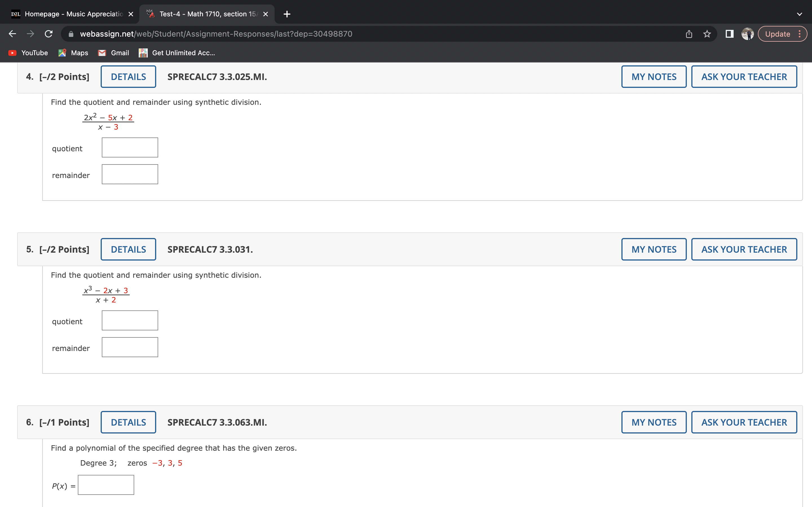812x507 pixels.
Task: Click the browser back navigation arrow
Action: pyautogui.click(x=12, y=34)
